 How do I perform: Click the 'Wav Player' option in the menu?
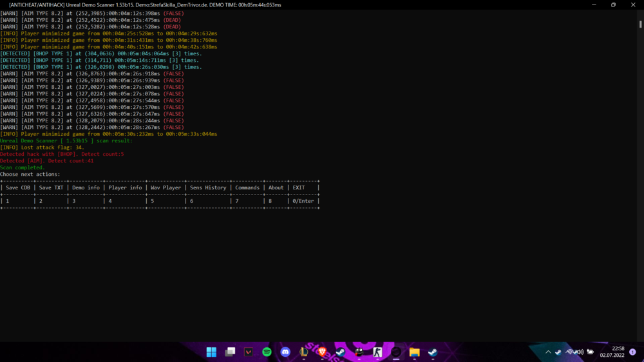coord(166,188)
